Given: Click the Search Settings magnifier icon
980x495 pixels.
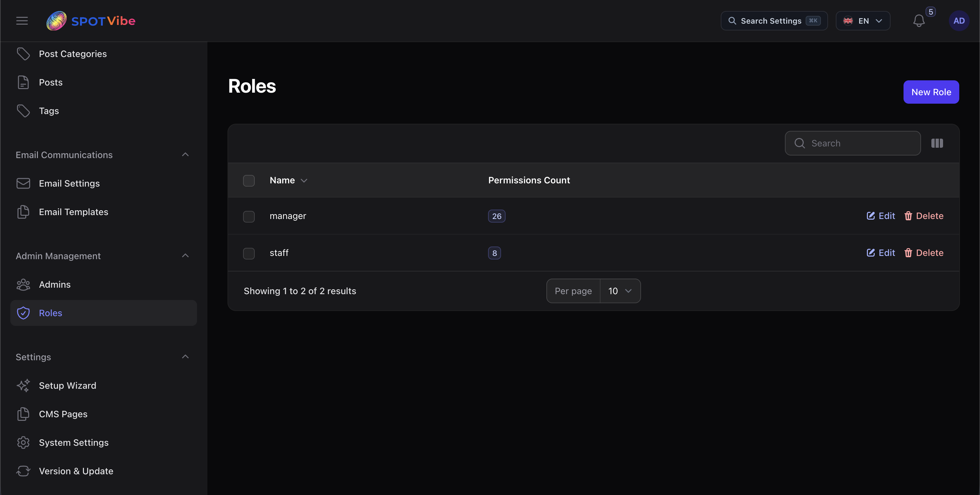Looking at the screenshot, I should coord(732,21).
